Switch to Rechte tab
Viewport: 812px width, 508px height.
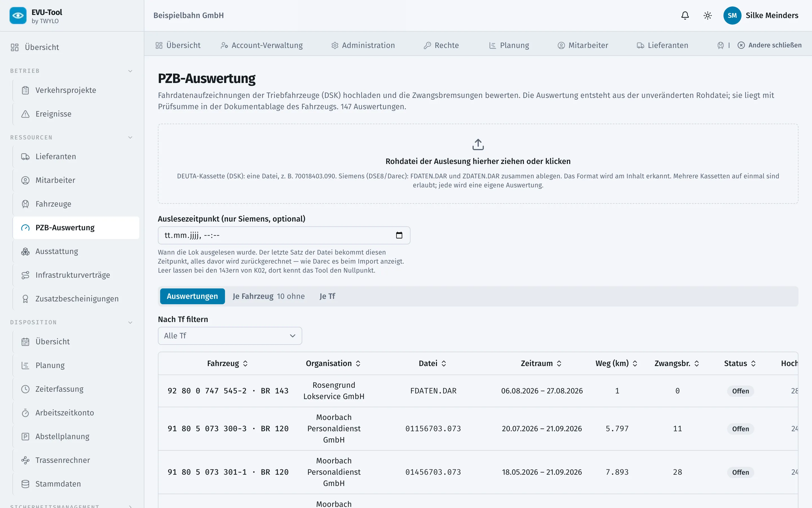click(x=441, y=45)
